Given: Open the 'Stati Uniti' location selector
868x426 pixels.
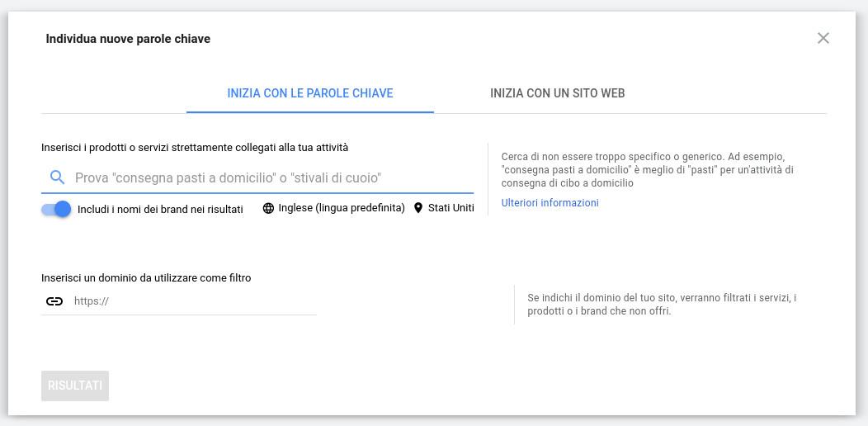Looking at the screenshot, I should pos(451,208).
